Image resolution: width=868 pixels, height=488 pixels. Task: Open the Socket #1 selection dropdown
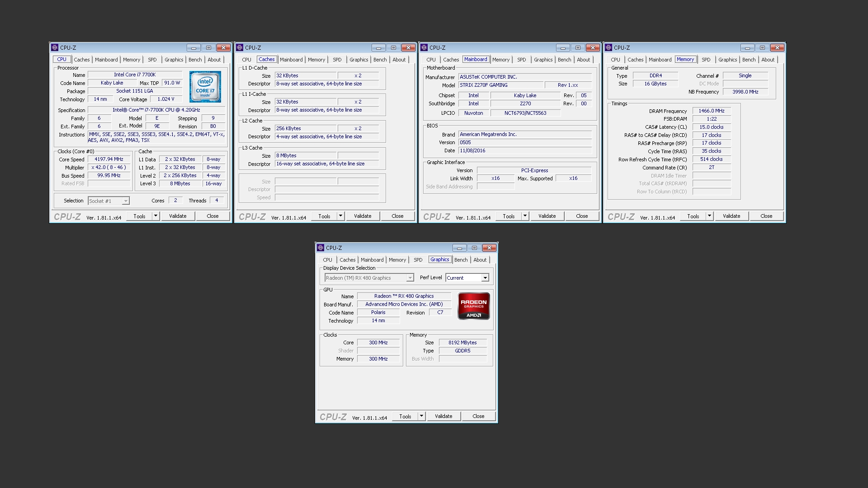tap(126, 201)
